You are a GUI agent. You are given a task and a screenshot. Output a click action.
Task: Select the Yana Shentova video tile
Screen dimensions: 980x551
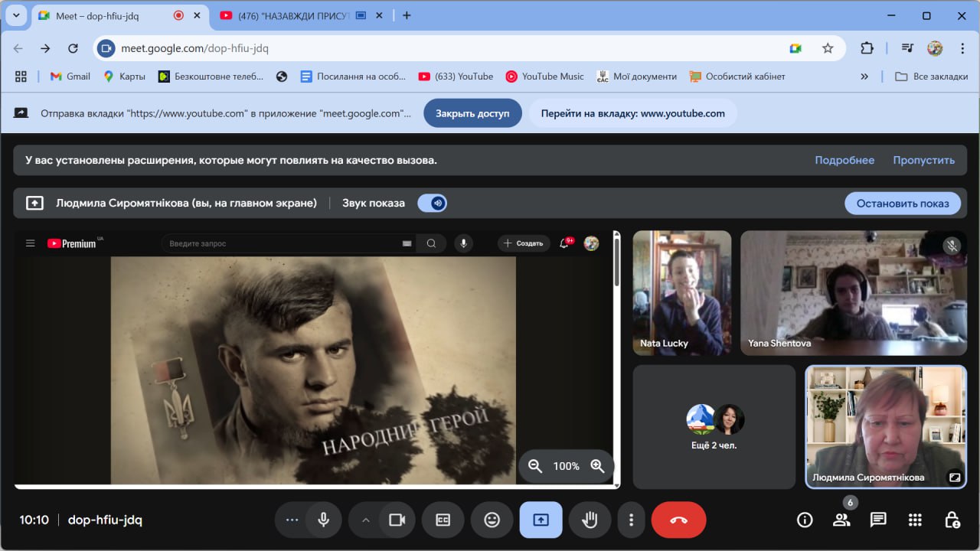(854, 293)
